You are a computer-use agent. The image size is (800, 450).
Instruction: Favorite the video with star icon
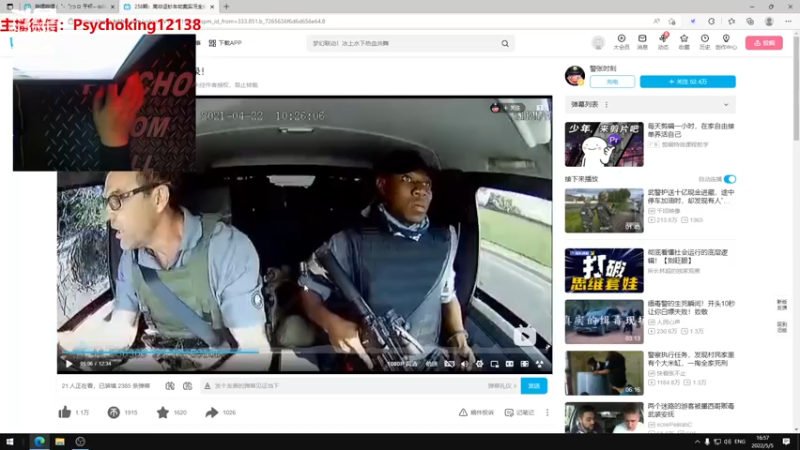(163, 412)
